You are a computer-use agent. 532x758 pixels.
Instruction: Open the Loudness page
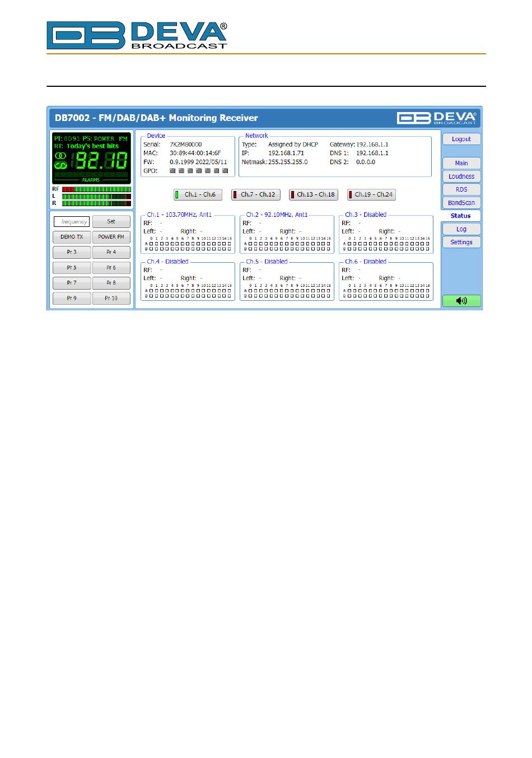pyautogui.click(x=461, y=176)
